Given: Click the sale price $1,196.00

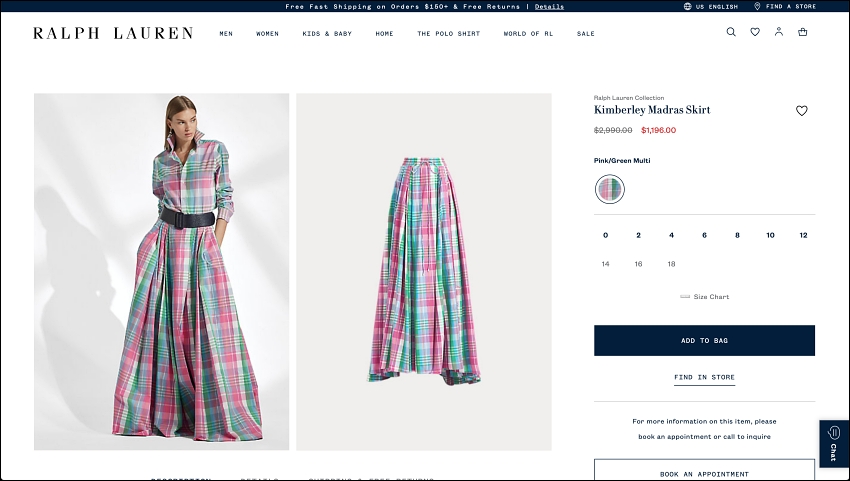Looking at the screenshot, I should (658, 130).
